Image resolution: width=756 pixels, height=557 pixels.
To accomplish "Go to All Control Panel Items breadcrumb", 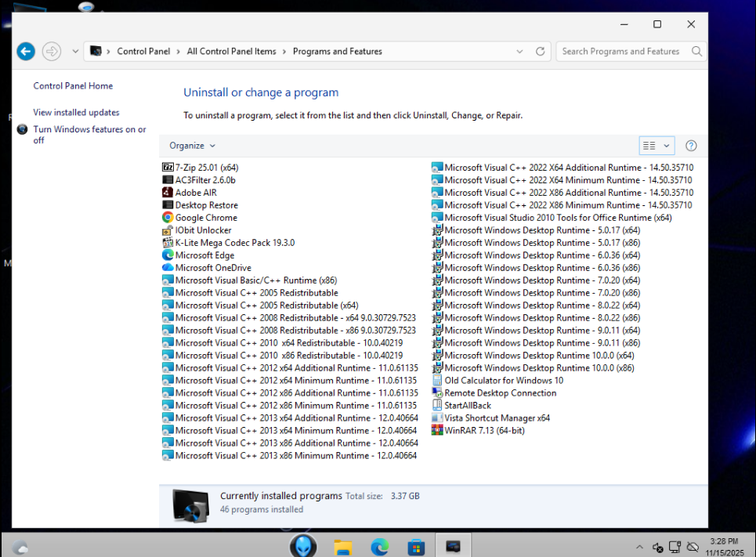I will coord(231,51).
